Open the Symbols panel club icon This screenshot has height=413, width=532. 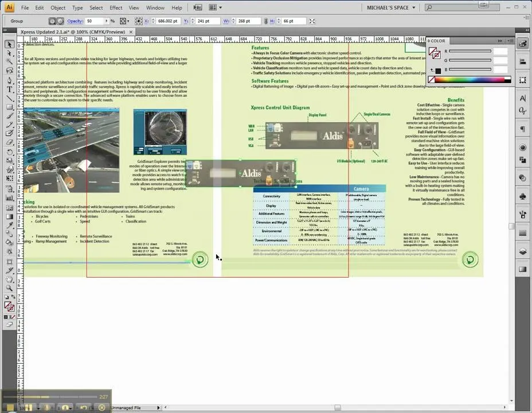(523, 197)
